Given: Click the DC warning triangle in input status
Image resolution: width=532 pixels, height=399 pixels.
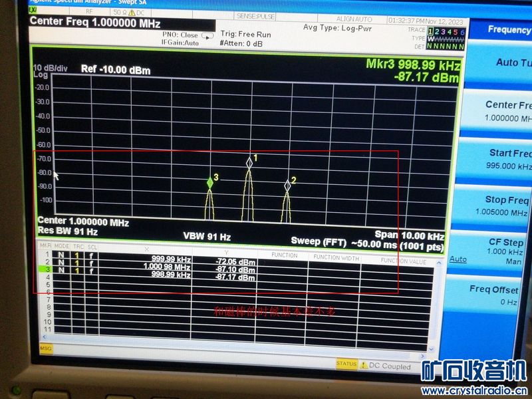Looking at the screenshot, I should click(x=132, y=13).
